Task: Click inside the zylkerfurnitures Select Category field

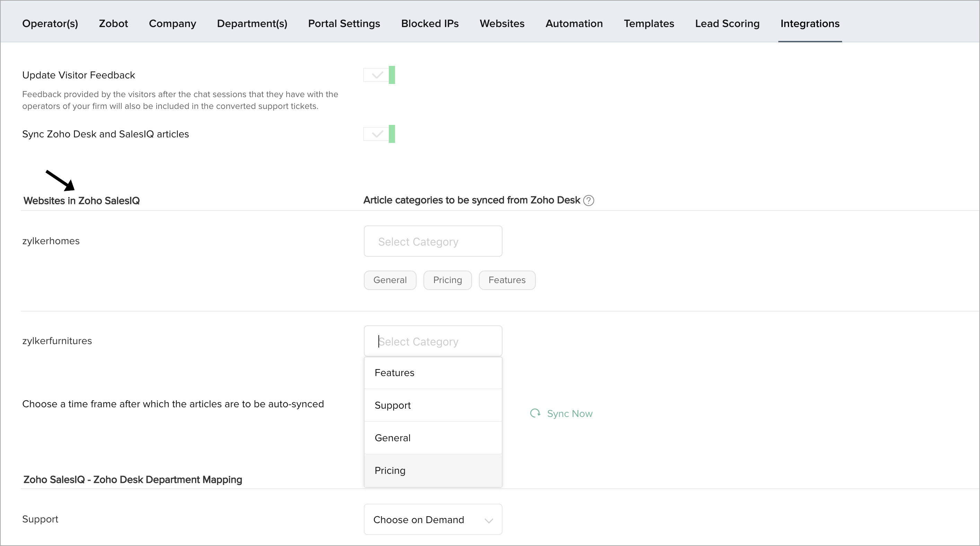Action: (432, 341)
